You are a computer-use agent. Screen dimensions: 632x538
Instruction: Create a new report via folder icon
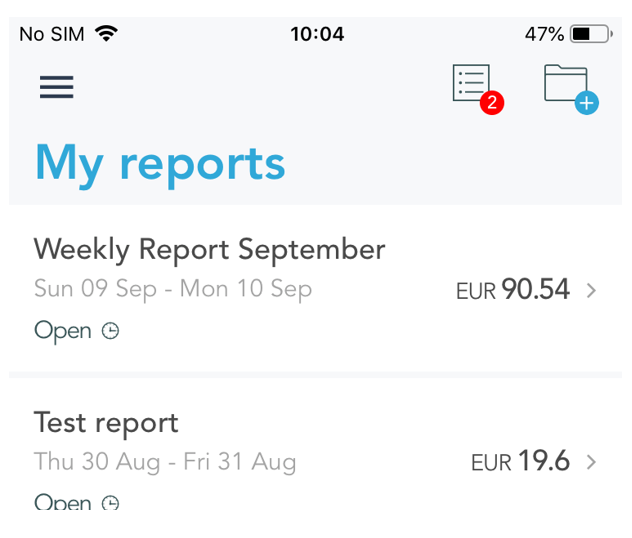[569, 86]
